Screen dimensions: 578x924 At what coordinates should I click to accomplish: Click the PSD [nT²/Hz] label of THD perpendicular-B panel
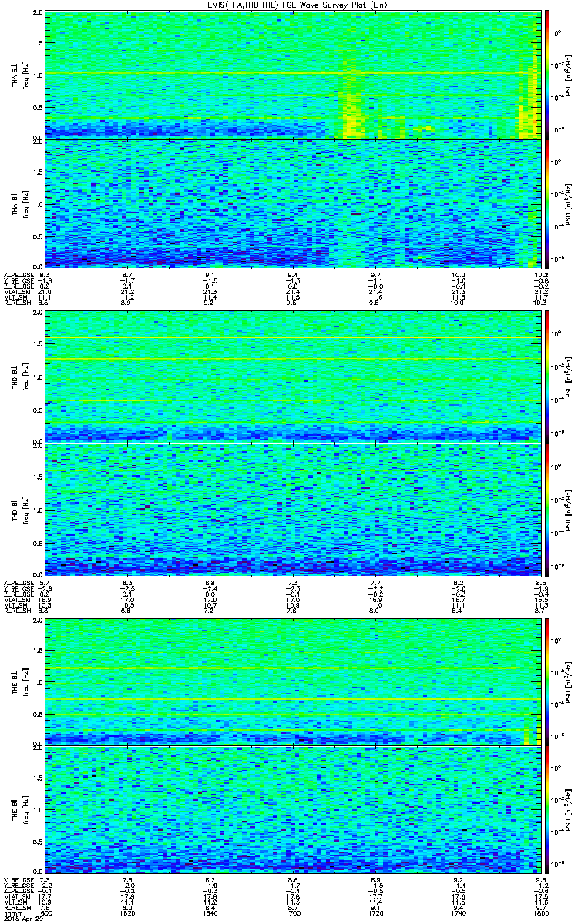[x=570, y=377]
